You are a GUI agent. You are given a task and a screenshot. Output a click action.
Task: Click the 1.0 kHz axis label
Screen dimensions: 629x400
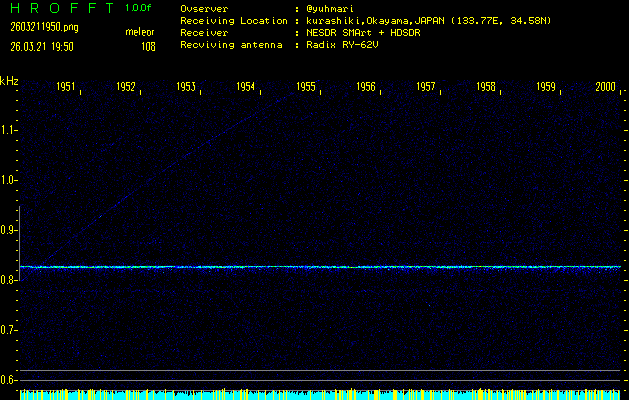pos(9,180)
